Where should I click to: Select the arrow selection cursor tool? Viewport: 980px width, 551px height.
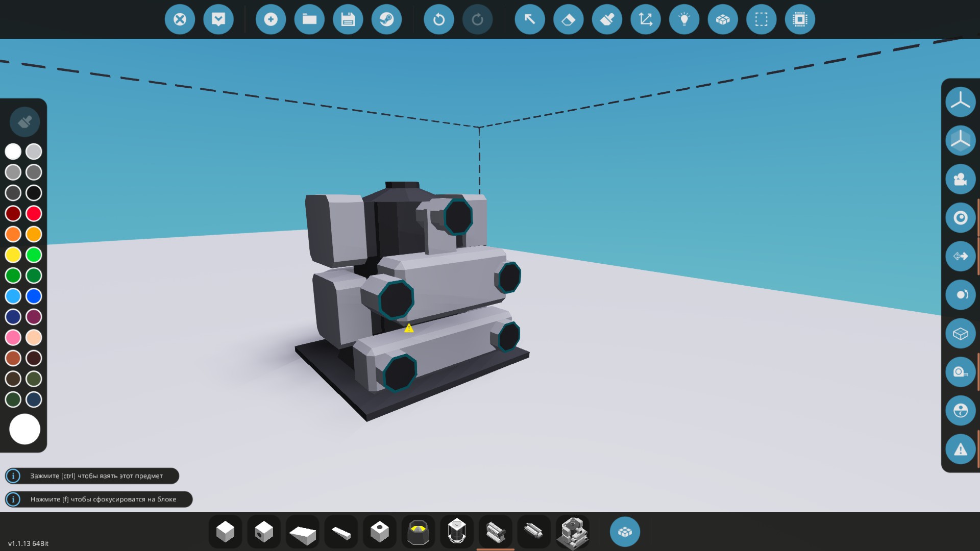pyautogui.click(x=529, y=19)
